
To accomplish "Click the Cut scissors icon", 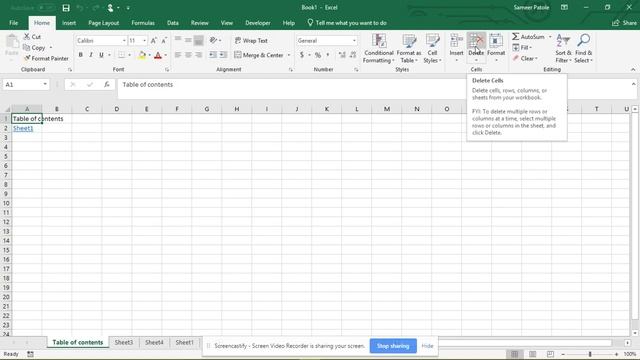I will [27, 37].
